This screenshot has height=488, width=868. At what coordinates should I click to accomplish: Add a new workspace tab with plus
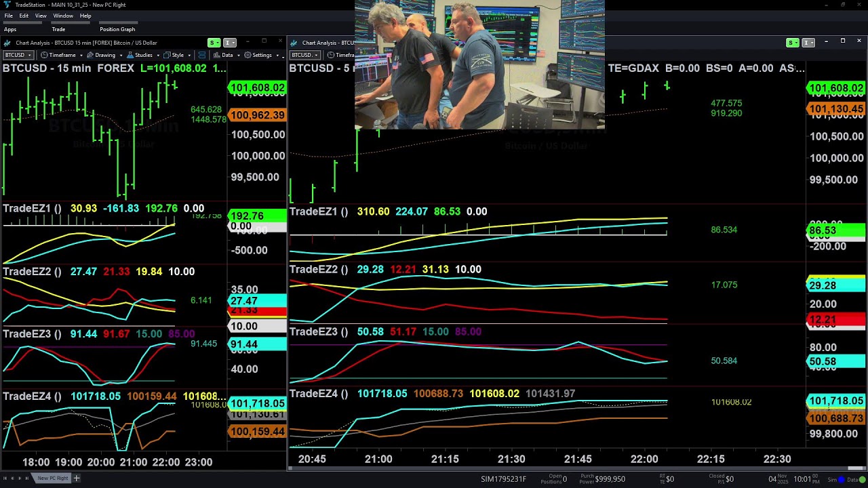[x=77, y=479]
